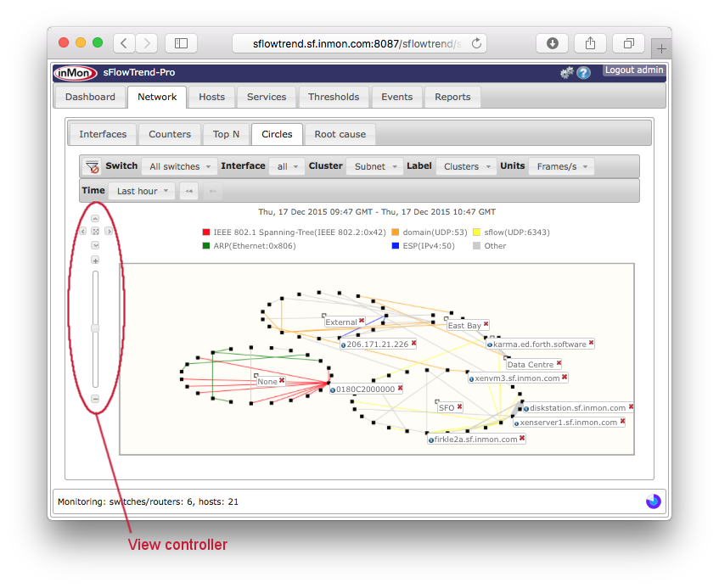Select the Network tab
Viewport: 719px width, 588px height.
(x=157, y=97)
